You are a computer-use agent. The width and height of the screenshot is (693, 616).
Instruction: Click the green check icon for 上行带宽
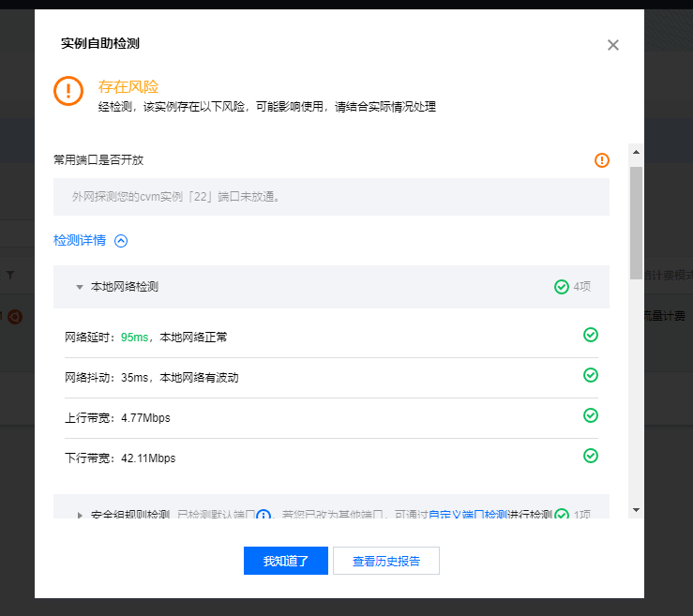tap(591, 415)
